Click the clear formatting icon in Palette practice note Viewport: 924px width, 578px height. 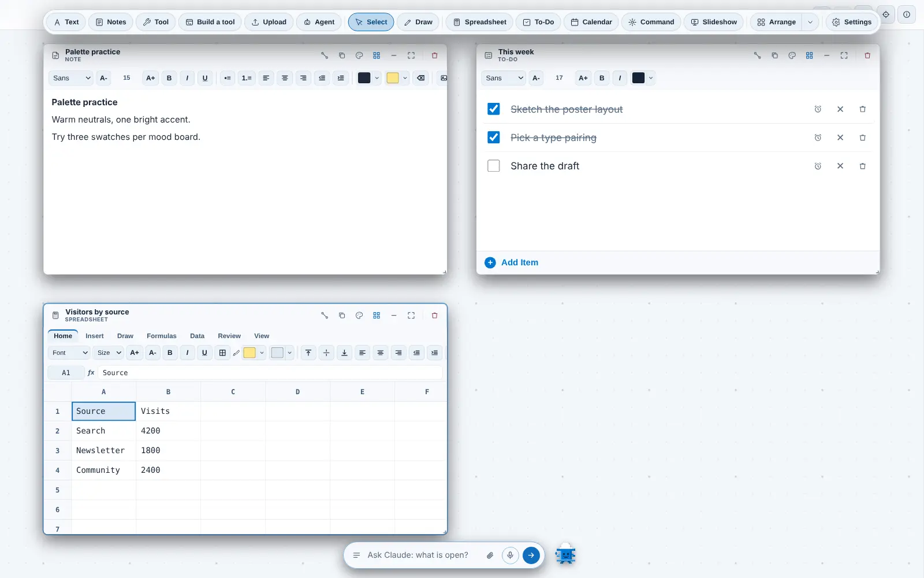click(421, 78)
